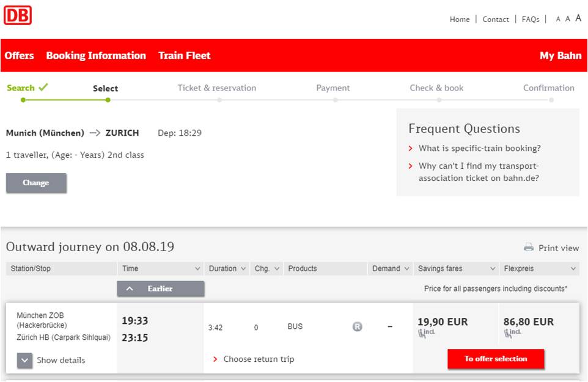Click the BUS product label

pos(295,326)
